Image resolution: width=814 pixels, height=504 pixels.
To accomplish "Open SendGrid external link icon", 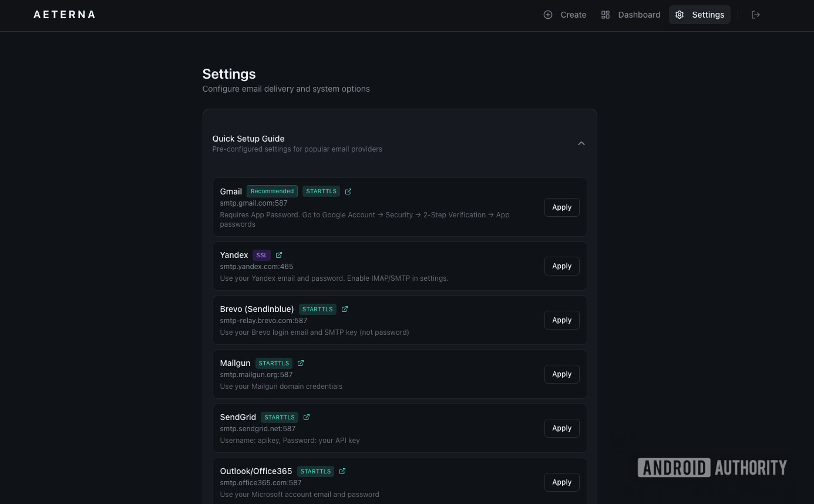I will pos(307,417).
